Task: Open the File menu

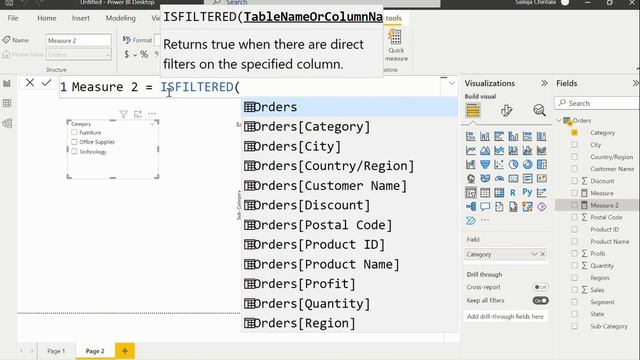Action: (13, 18)
